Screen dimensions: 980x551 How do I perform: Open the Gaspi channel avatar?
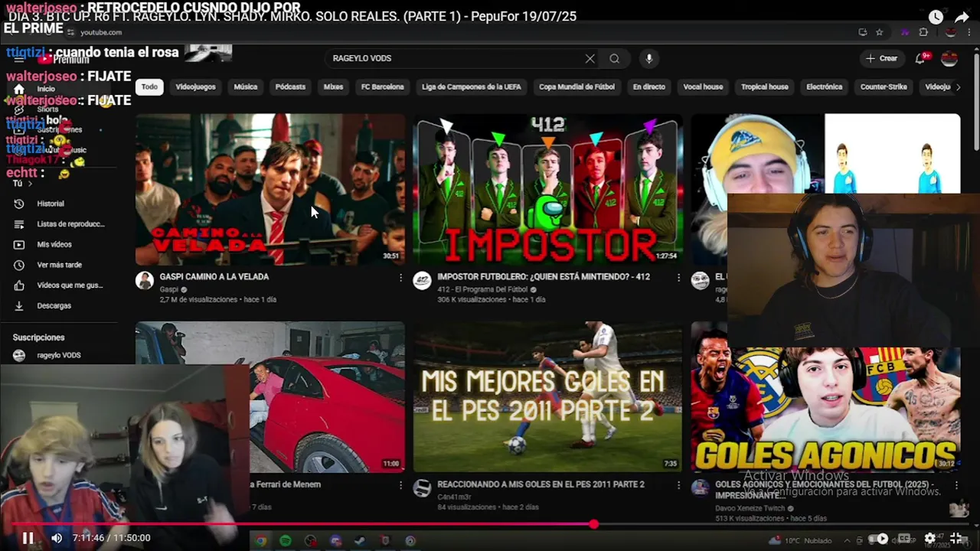[145, 280]
